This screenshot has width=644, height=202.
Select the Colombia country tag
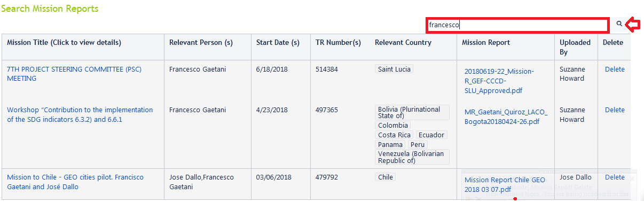(x=393, y=126)
